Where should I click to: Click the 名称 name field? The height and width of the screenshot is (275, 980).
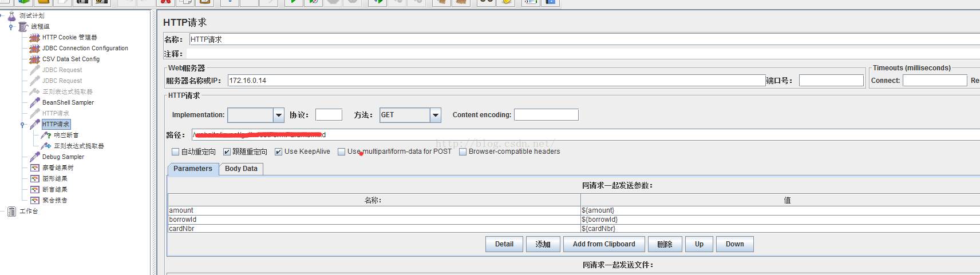tap(584, 39)
